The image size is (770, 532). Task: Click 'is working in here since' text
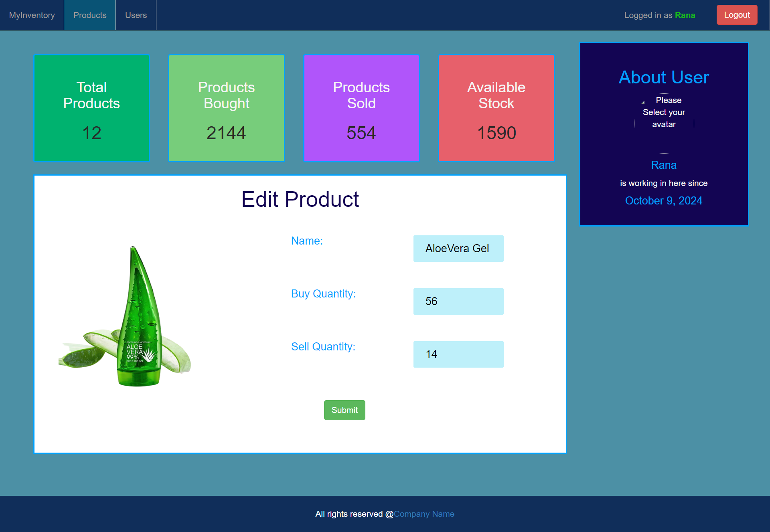(x=664, y=183)
